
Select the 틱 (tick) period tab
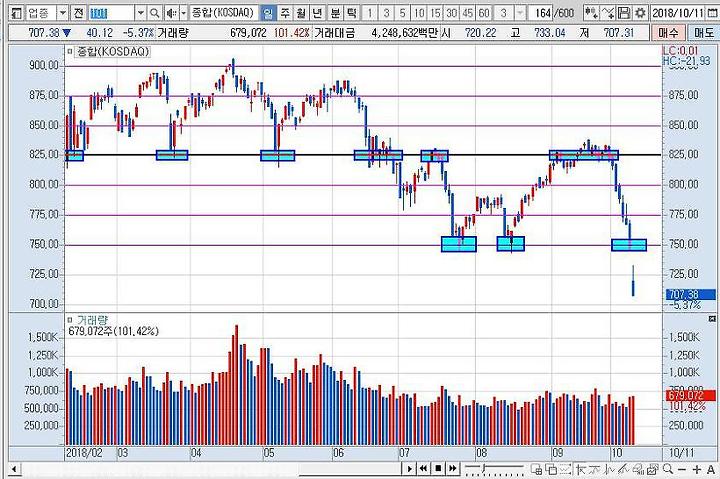tap(351, 13)
